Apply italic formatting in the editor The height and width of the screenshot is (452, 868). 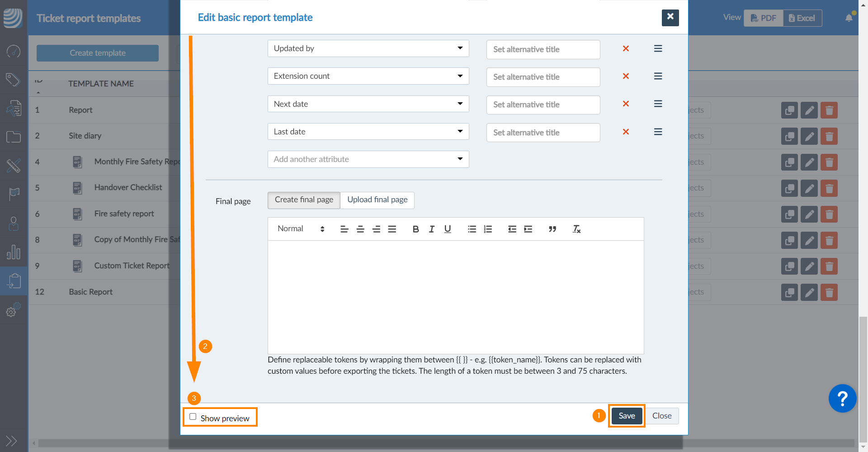431,229
